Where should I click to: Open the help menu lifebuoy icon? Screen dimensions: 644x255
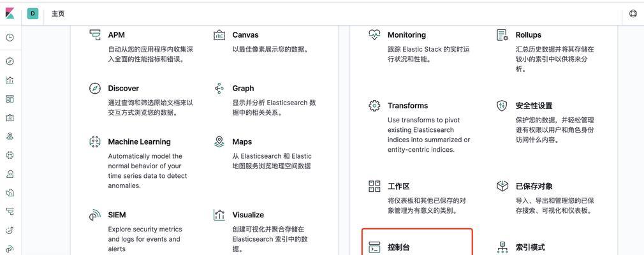point(633,13)
